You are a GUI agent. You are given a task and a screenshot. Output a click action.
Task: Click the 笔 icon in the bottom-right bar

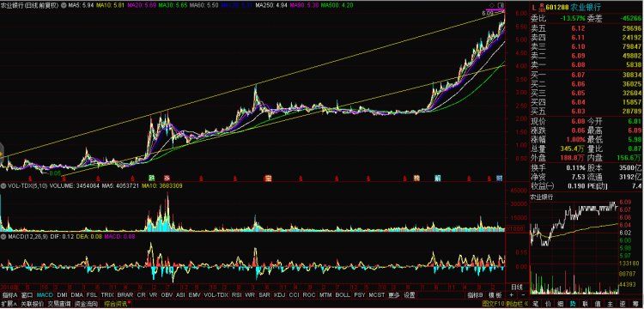535,304
